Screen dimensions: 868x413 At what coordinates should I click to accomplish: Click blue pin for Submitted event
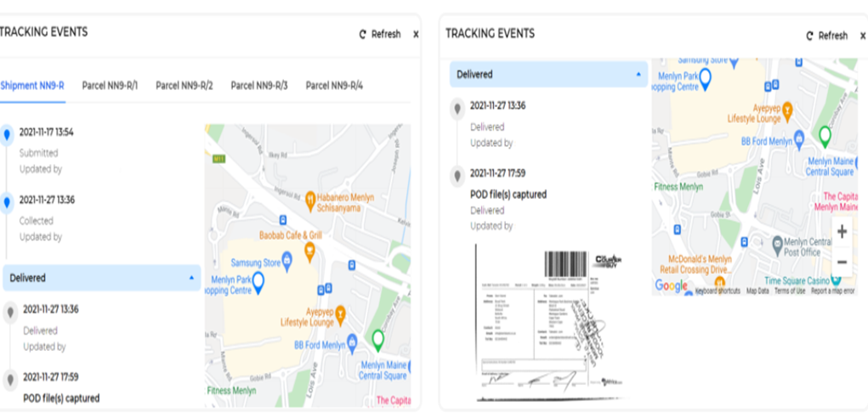click(x=8, y=133)
